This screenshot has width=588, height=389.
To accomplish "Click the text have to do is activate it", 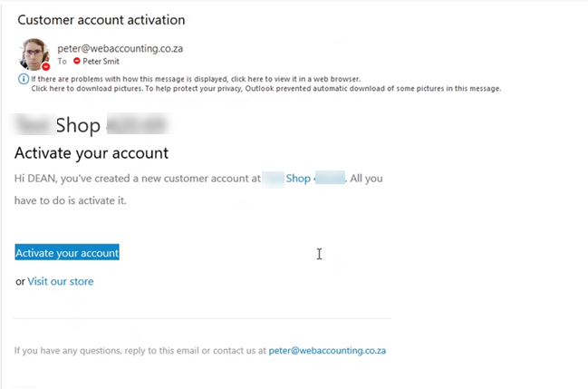I will click(70, 199).
